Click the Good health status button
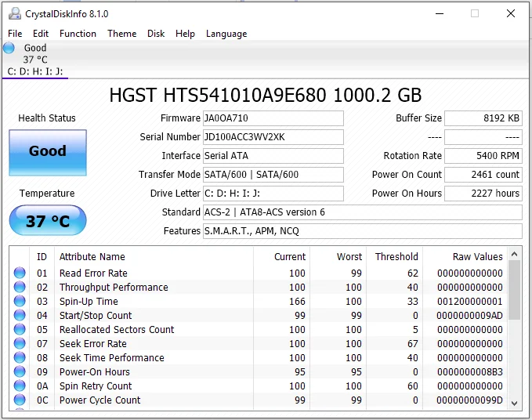532x420 pixels. [x=48, y=153]
